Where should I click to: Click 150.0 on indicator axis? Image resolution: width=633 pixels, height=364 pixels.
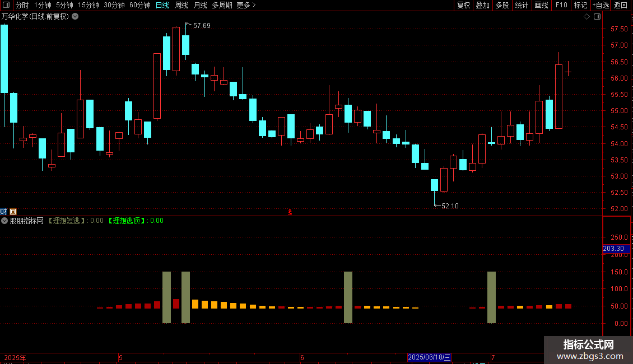click(619, 272)
